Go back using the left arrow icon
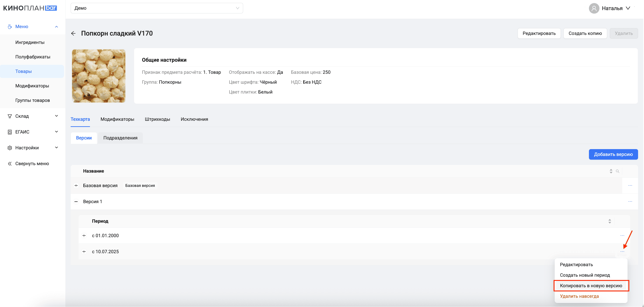 pos(73,33)
